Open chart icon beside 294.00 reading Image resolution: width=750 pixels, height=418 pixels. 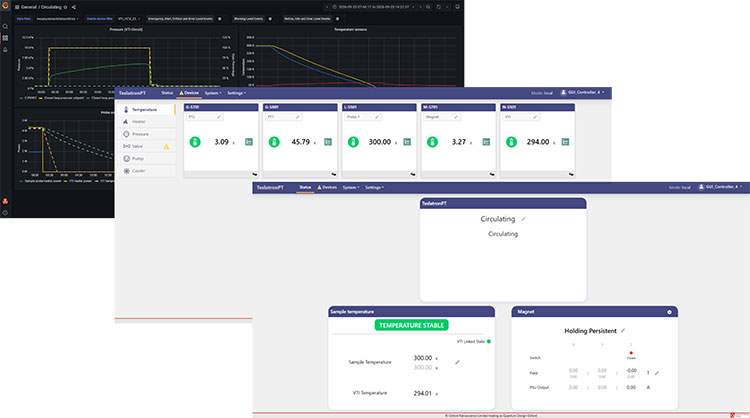565,142
